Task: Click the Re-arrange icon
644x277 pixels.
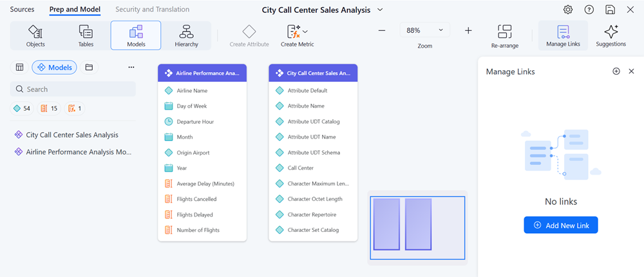Action: pyautogui.click(x=504, y=32)
